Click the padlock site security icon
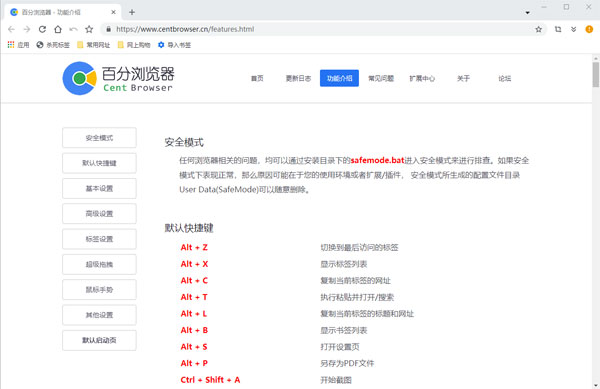The width and height of the screenshot is (600, 389). 109,29
